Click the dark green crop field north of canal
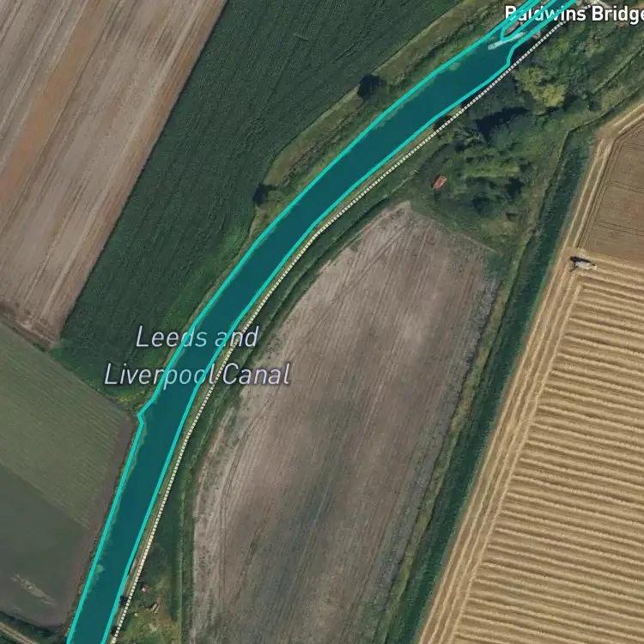 point(205,164)
